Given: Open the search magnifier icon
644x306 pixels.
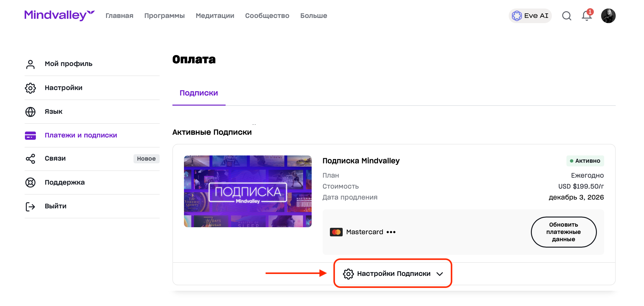Looking at the screenshot, I should [x=566, y=16].
